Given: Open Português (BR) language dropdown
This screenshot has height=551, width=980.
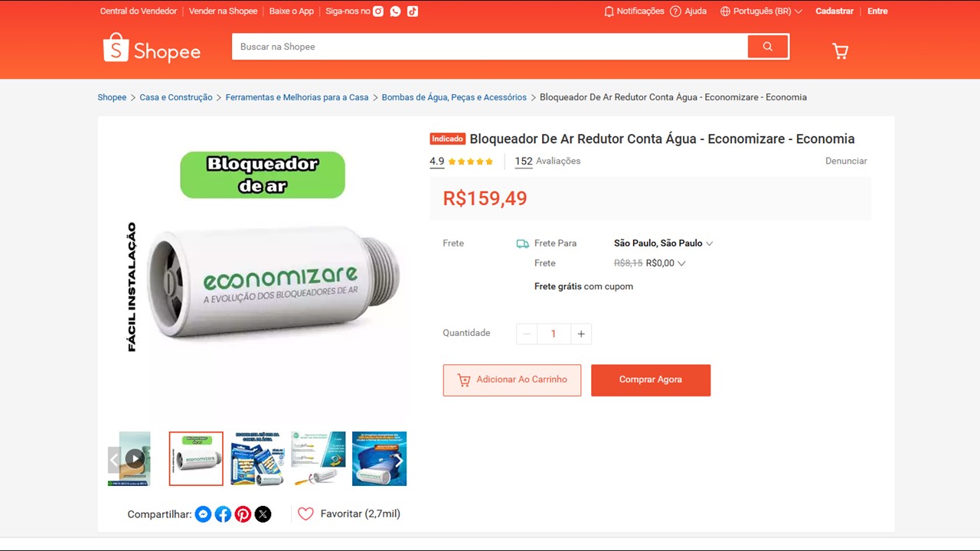Looking at the screenshot, I should (x=762, y=11).
